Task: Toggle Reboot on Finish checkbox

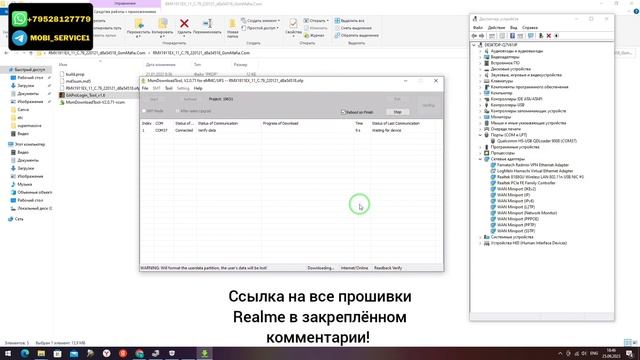Action: click(343, 112)
